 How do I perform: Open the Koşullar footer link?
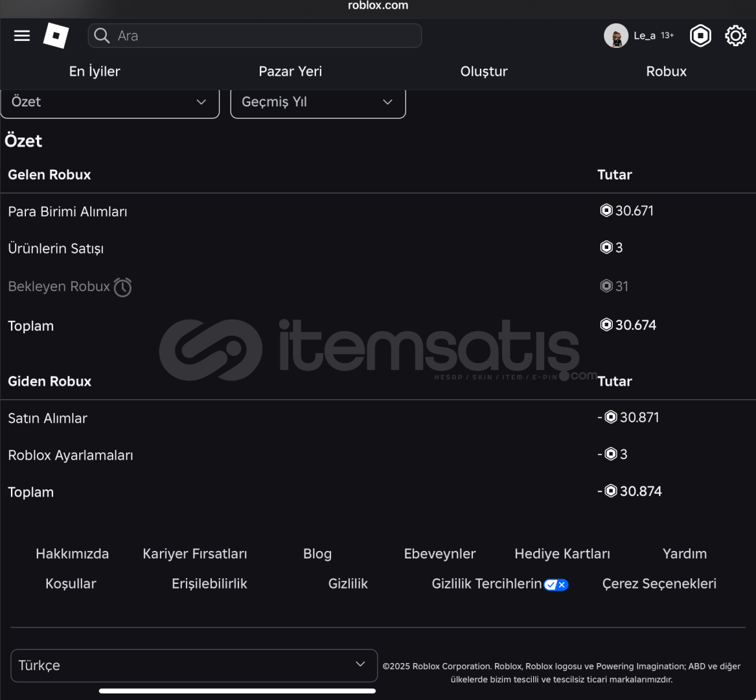pyautogui.click(x=71, y=584)
